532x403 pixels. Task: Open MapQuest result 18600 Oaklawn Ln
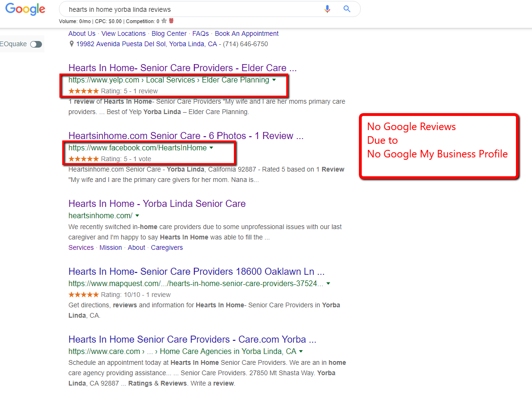click(197, 271)
